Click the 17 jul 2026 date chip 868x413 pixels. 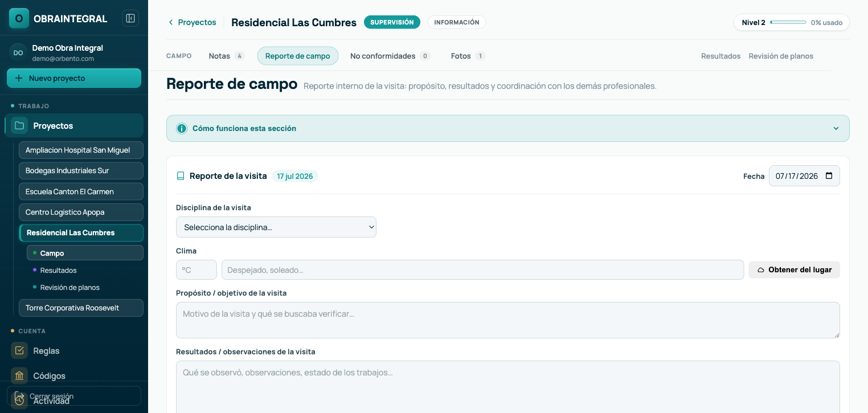295,176
